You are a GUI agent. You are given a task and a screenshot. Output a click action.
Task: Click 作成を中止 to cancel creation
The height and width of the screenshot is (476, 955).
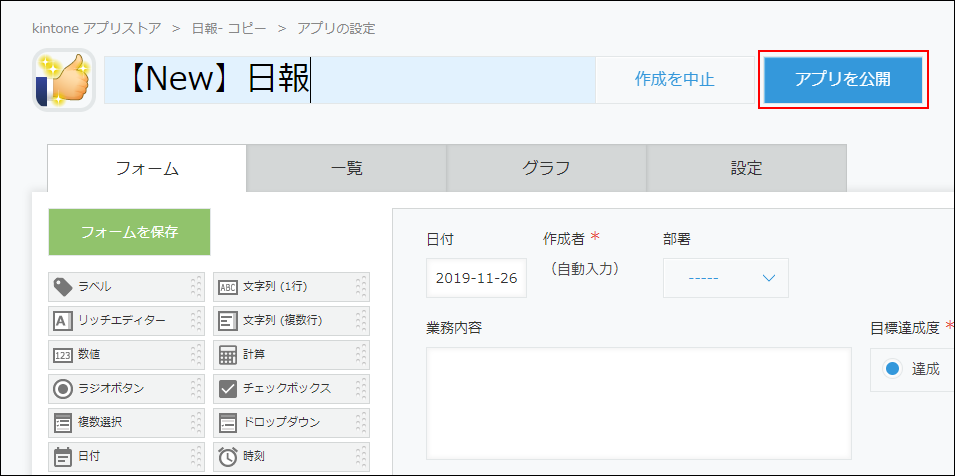pyautogui.click(x=674, y=80)
